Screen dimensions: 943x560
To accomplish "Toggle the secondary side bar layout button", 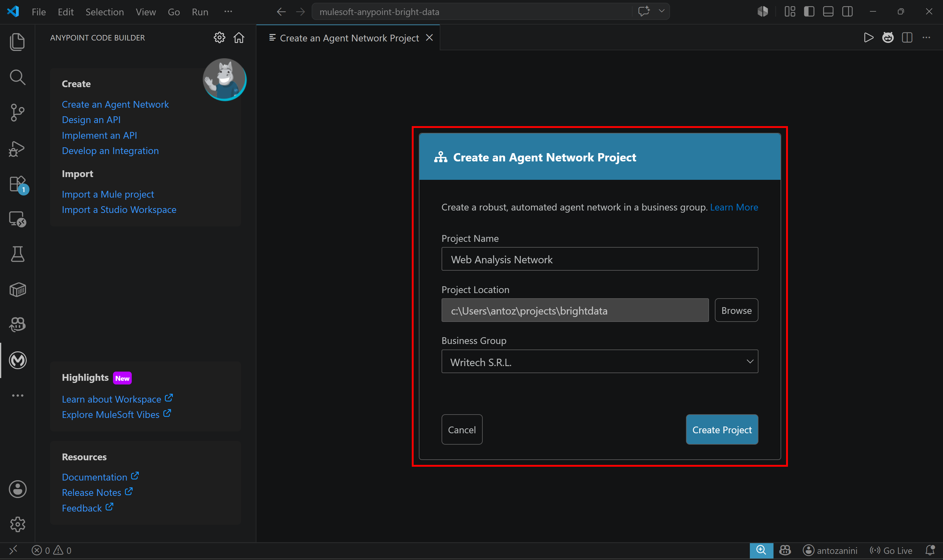I will click(847, 12).
